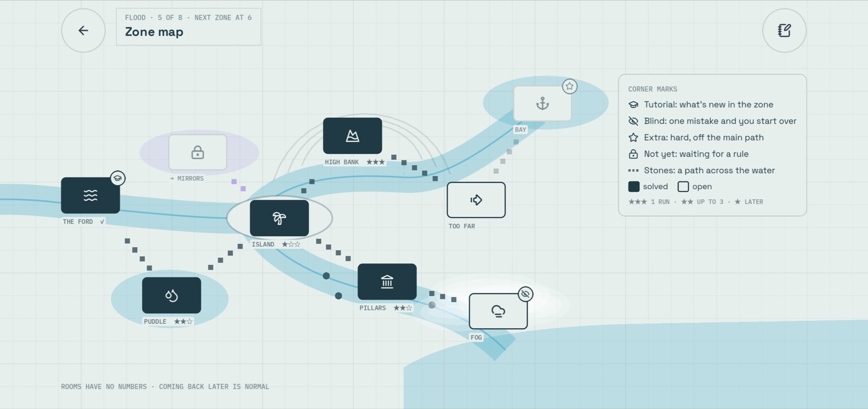This screenshot has width=868, height=409.
Task: Click the Zone map title box
Action: tap(188, 27)
